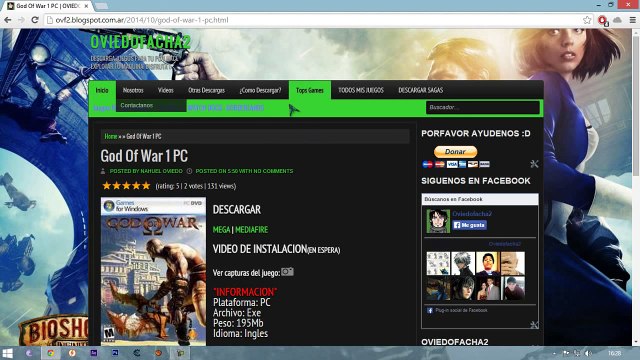The height and width of the screenshot is (360, 640).
Task: Click the OVIEDOFACHA2 site title
Action: pos(140,42)
